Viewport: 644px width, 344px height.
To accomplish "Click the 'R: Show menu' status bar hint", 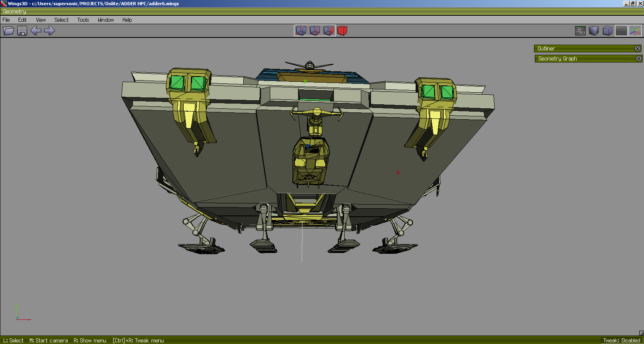I will click(90, 340).
